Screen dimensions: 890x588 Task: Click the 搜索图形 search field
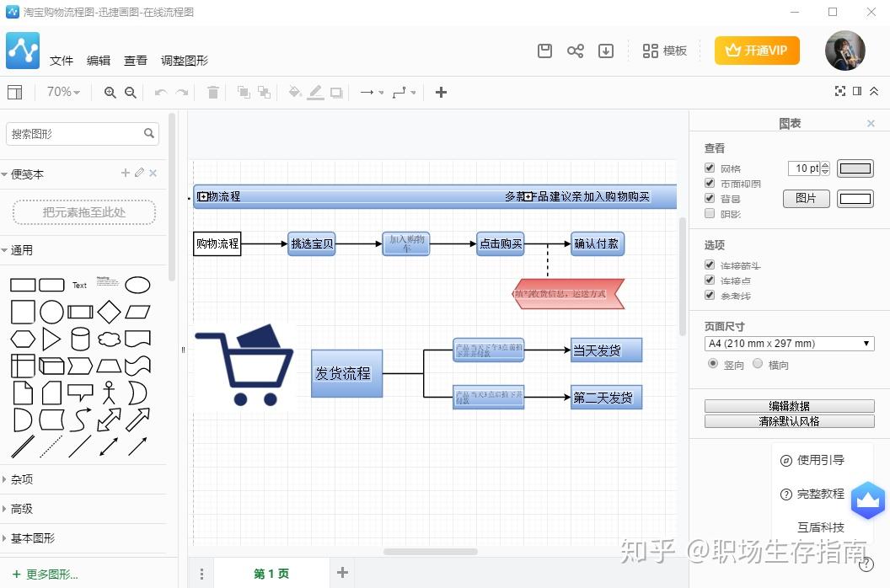point(83,134)
